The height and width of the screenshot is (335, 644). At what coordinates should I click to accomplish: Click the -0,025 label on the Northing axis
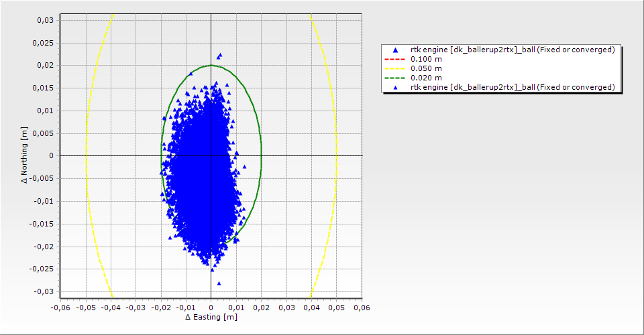(42, 269)
